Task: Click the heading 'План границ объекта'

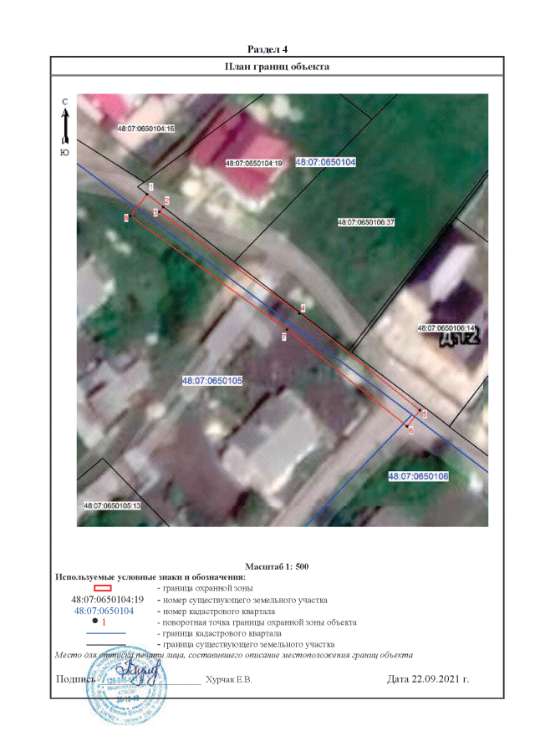Action: tap(277, 66)
